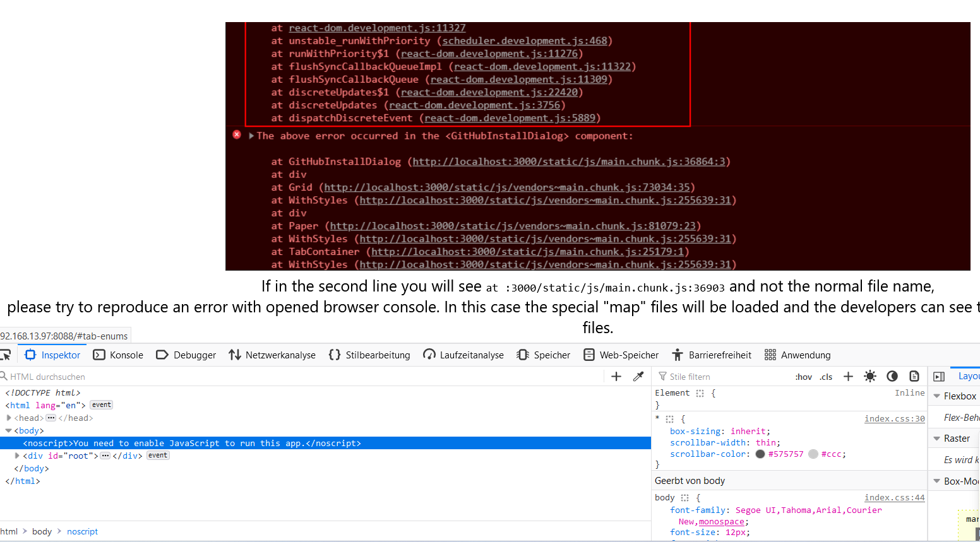
Task: Switch to the Netzwerkanalyse tab
Action: pyautogui.click(x=272, y=355)
